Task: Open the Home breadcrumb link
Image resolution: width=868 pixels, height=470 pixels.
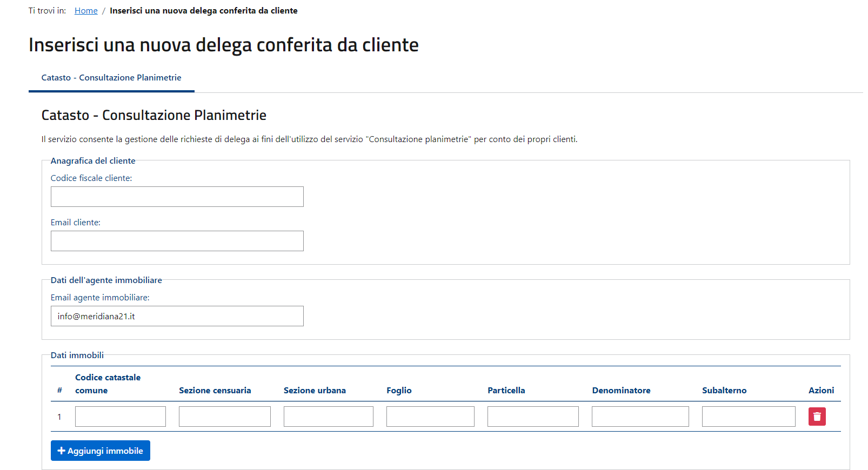Action: click(x=86, y=11)
